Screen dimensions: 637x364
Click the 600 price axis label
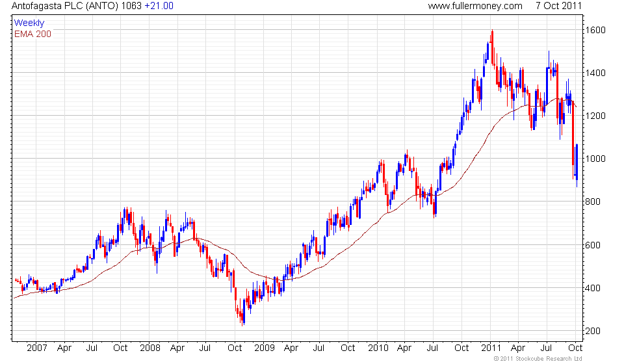pyautogui.click(x=593, y=245)
